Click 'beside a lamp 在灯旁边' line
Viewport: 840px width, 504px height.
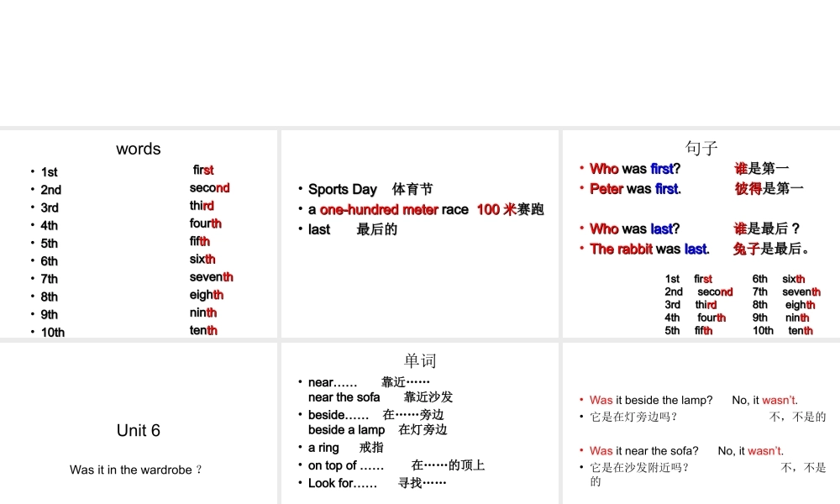378,429
